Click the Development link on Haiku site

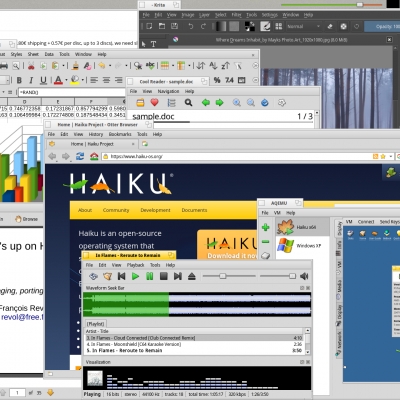coord(155,210)
